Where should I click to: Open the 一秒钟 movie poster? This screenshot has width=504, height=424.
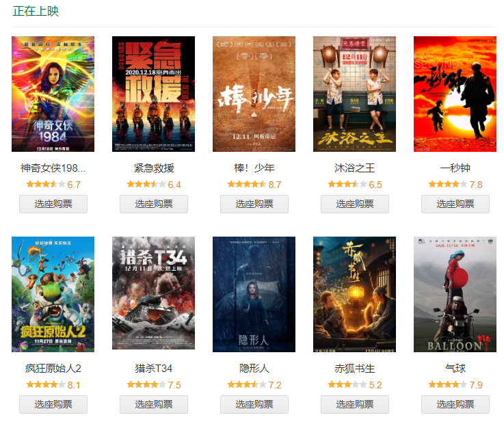[x=455, y=94]
